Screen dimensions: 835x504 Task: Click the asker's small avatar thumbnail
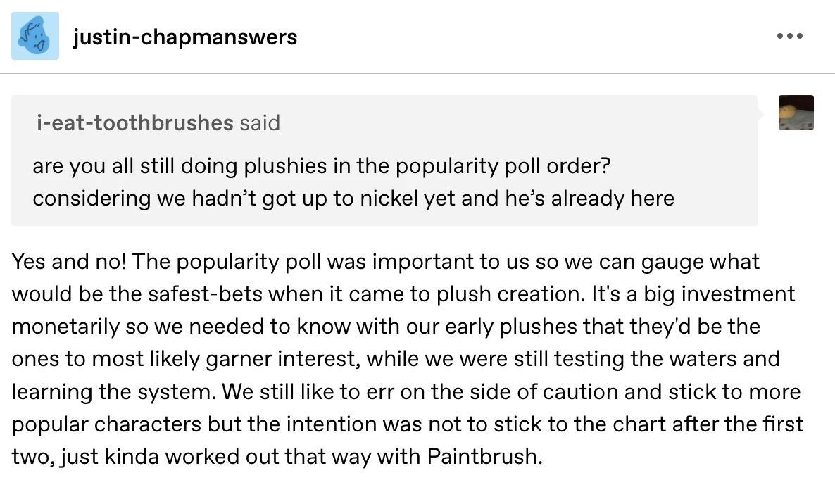(796, 113)
